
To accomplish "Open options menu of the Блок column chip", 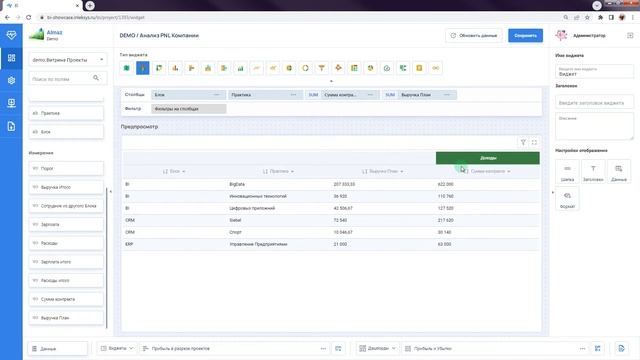I will click(x=216, y=95).
